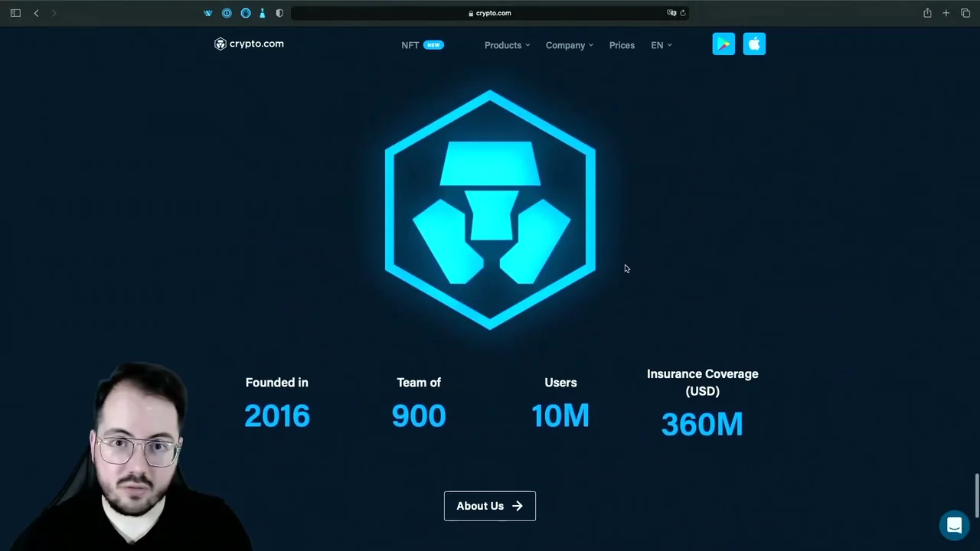Click the 'Team of' 900 value

(x=419, y=416)
